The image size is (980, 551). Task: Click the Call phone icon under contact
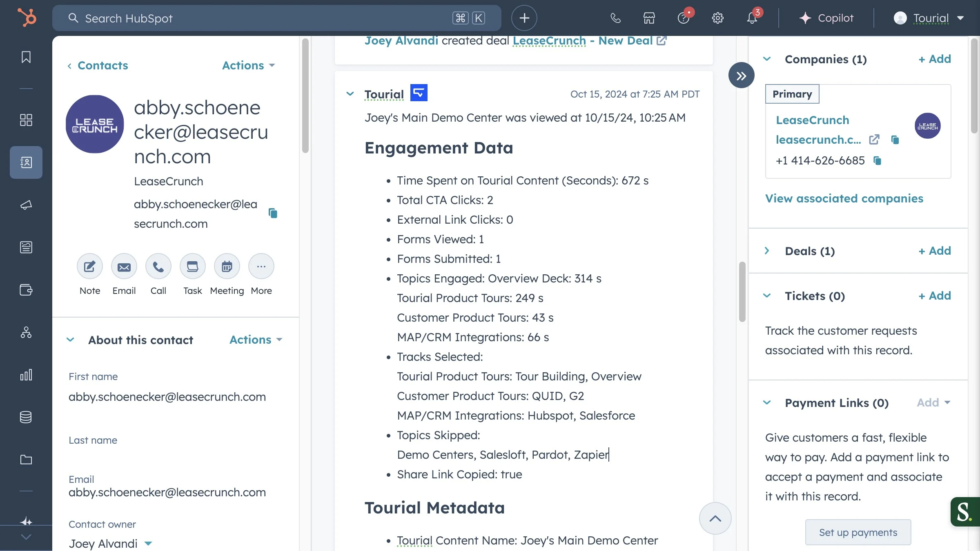(x=158, y=267)
